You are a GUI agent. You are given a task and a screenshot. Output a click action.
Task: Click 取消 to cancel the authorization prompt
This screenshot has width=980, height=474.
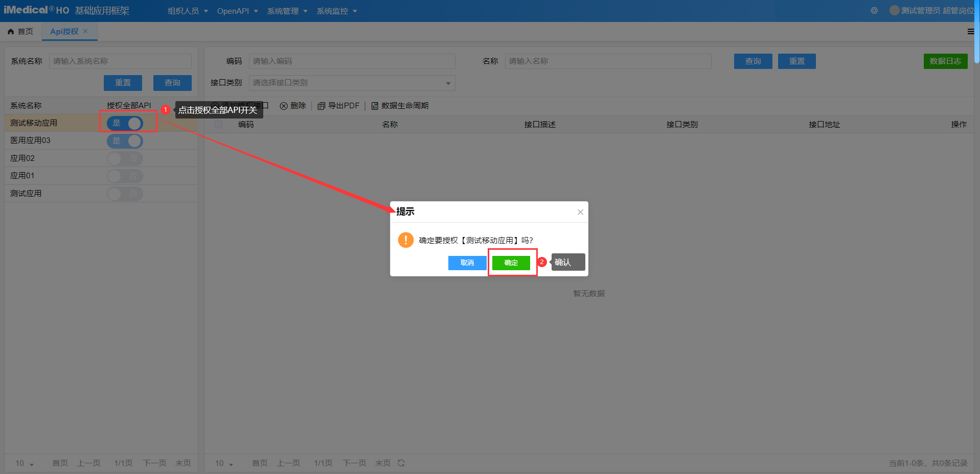coord(467,263)
